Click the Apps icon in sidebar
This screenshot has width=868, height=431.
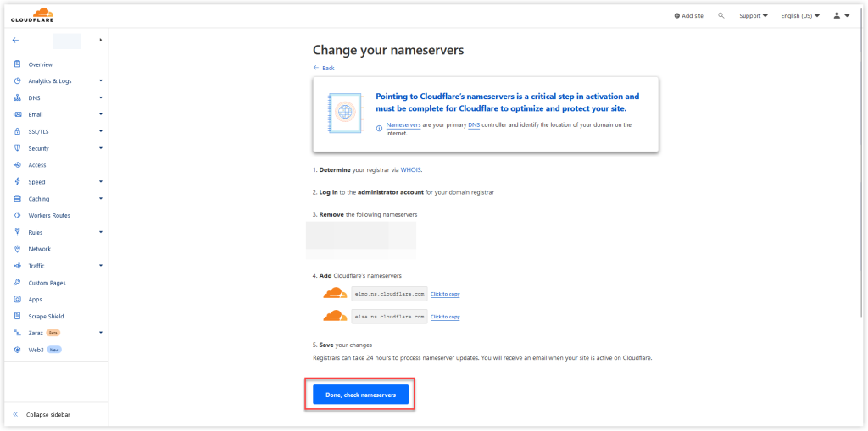point(17,299)
